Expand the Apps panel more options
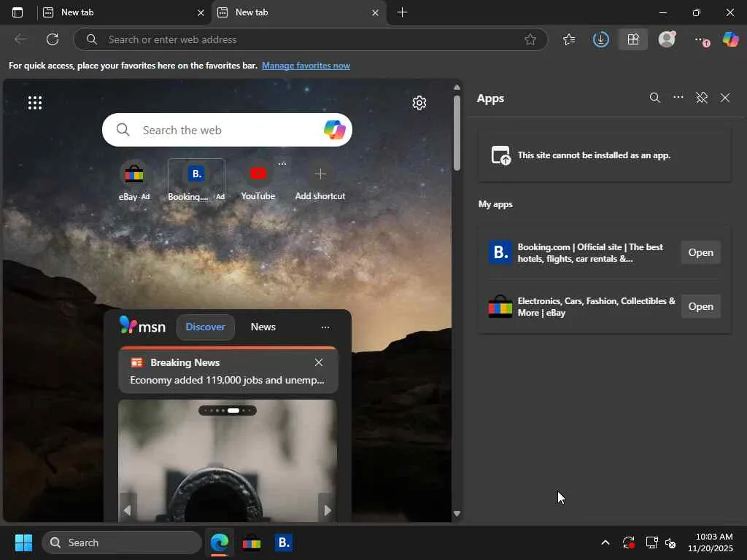This screenshot has width=747, height=560. pyautogui.click(x=678, y=98)
